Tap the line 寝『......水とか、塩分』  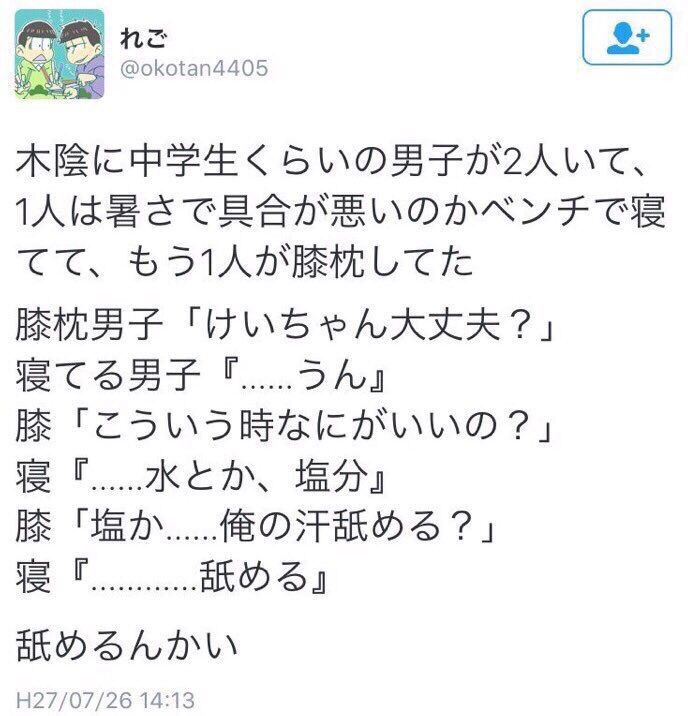[x=201, y=475]
